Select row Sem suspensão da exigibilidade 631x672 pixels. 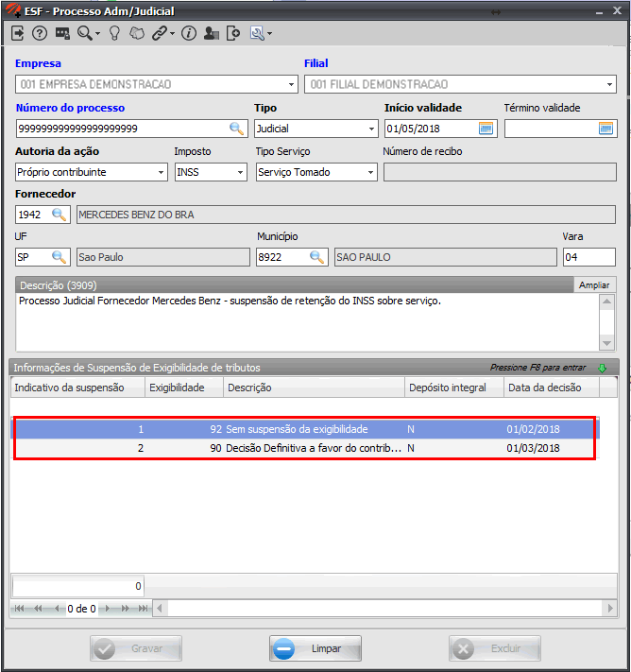tap(304, 429)
